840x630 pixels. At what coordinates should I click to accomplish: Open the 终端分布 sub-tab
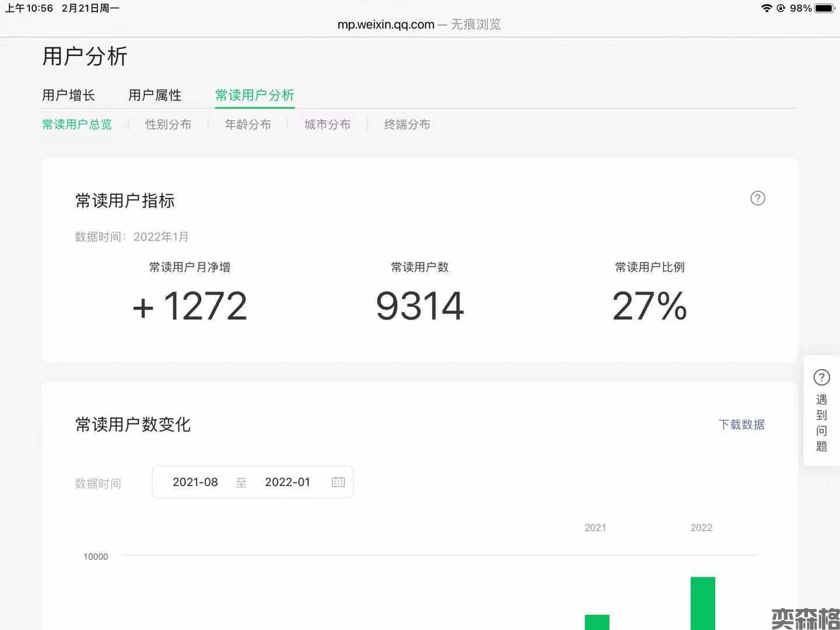[x=407, y=124]
